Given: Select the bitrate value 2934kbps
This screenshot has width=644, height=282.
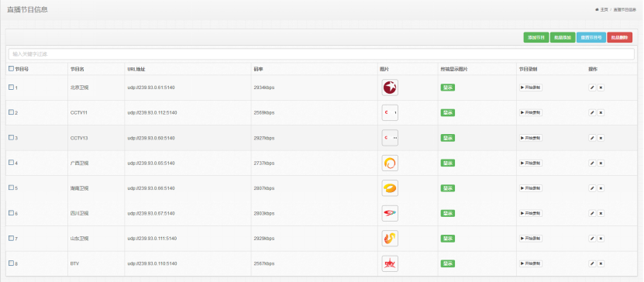Looking at the screenshot, I should (264, 88).
